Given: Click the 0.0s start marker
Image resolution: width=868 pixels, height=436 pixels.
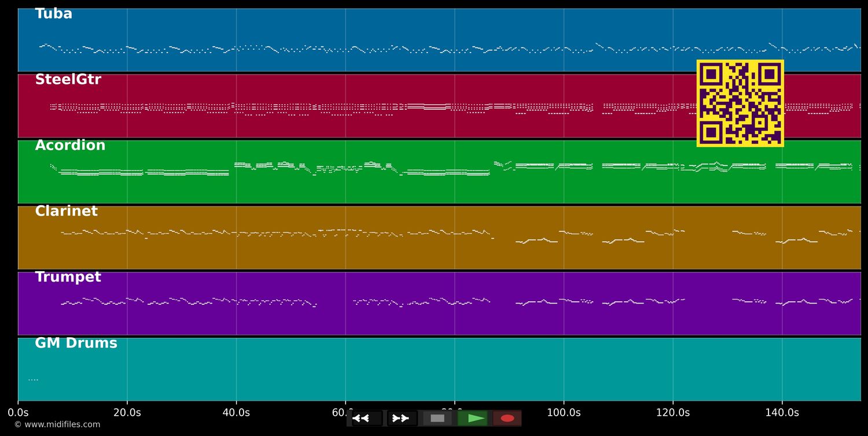Looking at the screenshot, I should coord(18,413).
